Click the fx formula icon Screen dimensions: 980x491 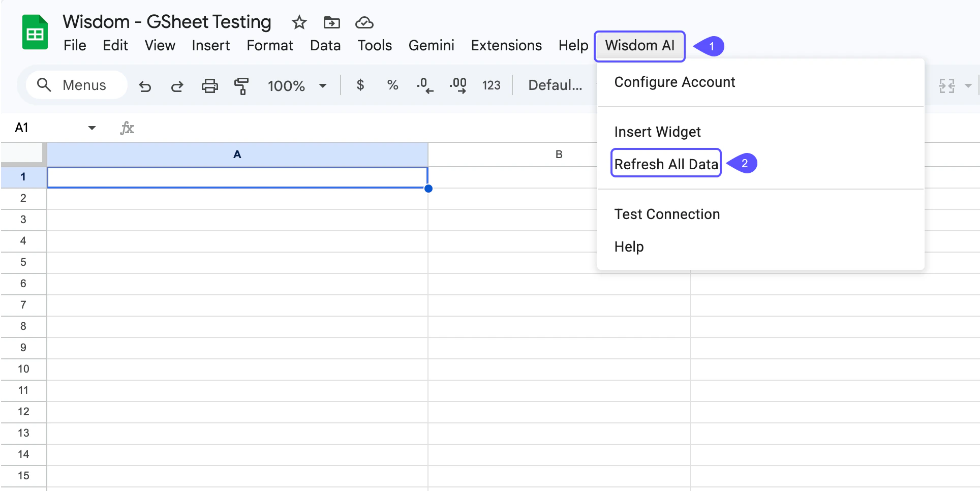127,128
